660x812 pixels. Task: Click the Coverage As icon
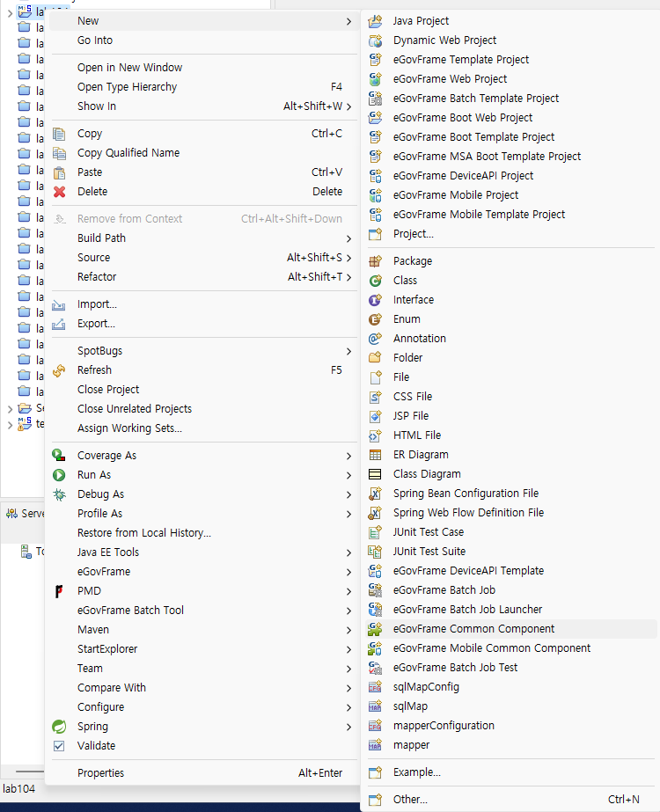coord(60,456)
